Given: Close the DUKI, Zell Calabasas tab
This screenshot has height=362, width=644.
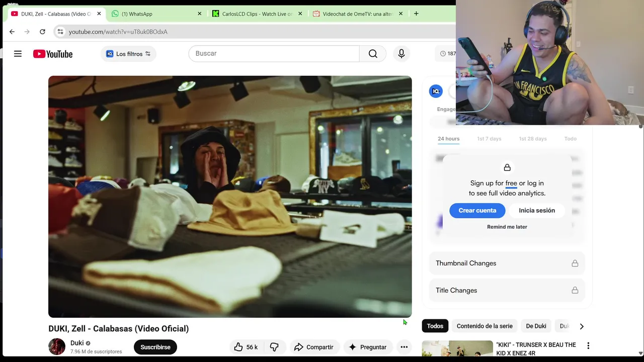Looking at the screenshot, I should click(x=99, y=14).
